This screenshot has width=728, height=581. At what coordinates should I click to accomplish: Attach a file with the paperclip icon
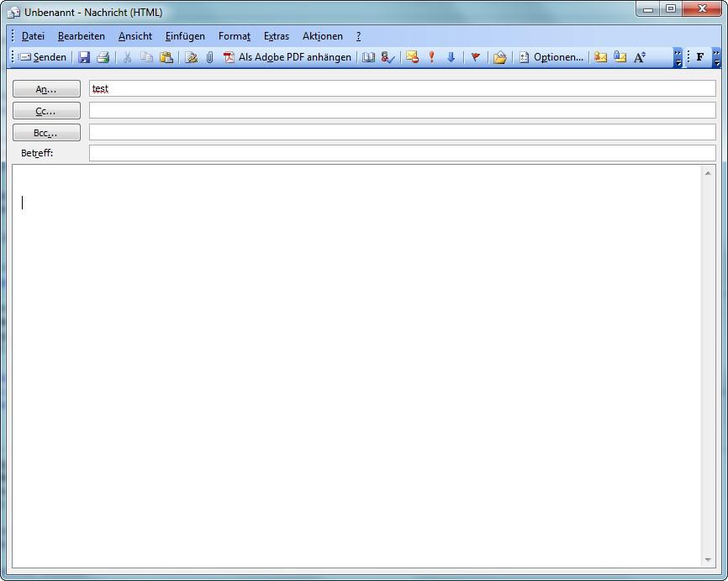click(210, 57)
